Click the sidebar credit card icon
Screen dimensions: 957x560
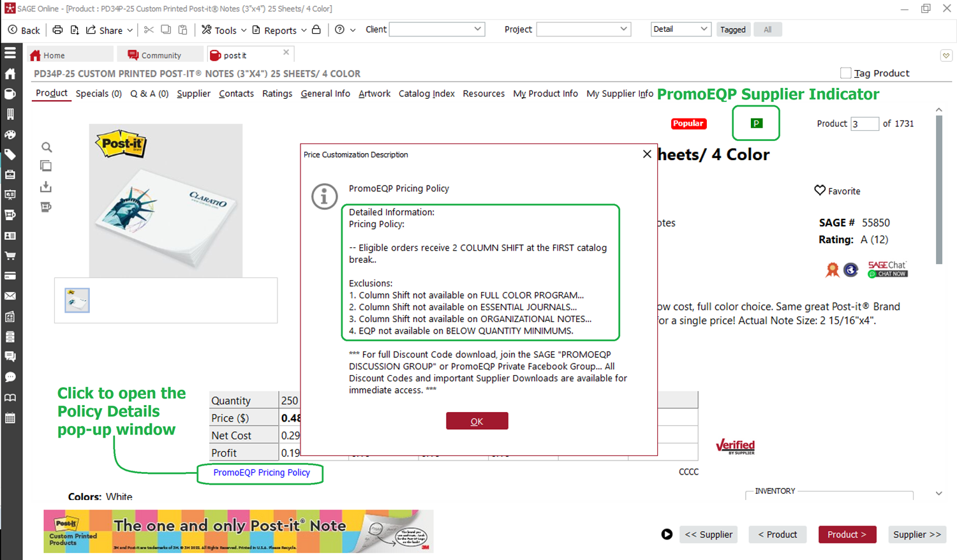coord(10,276)
